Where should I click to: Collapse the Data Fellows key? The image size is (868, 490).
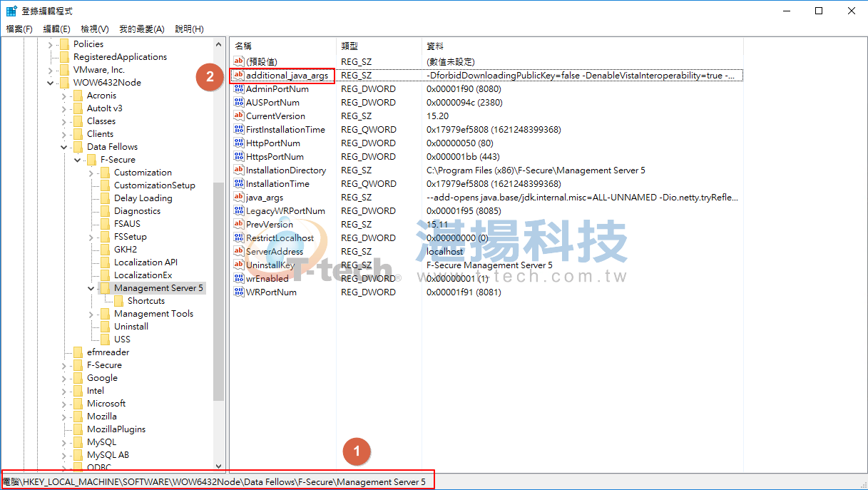(x=64, y=147)
